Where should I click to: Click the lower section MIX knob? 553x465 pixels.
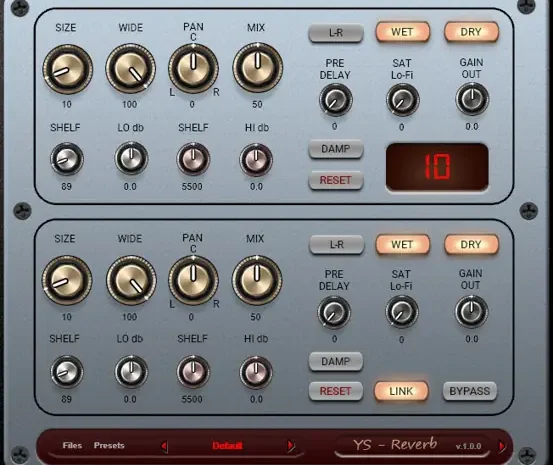pos(257,280)
